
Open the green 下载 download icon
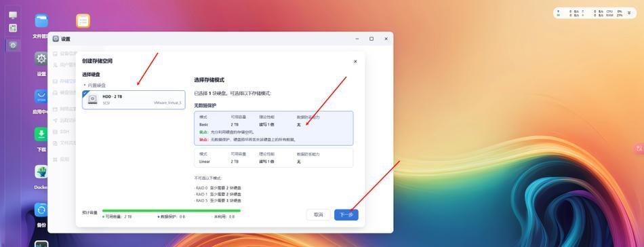coord(41,134)
